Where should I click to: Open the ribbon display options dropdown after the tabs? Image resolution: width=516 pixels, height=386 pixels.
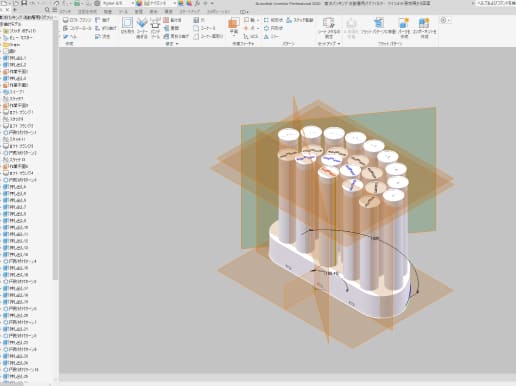pyautogui.click(x=244, y=12)
